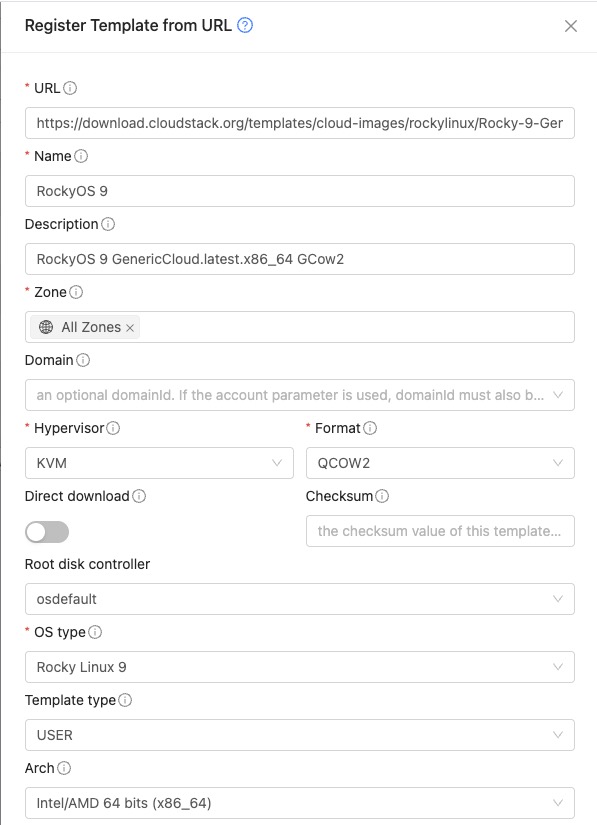Click inside the Checksum input field
The height and width of the screenshot is (825, 597).
(x=440, y=531)
